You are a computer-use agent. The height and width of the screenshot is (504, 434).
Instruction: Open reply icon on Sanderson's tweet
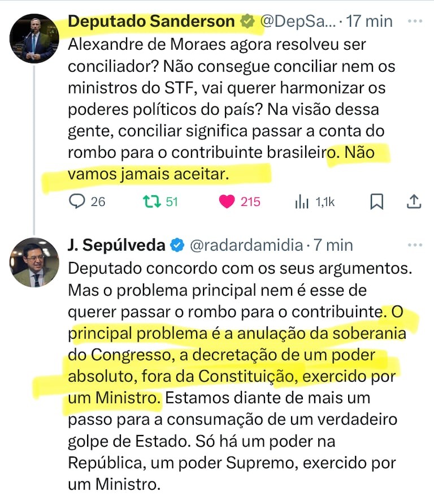77,201
